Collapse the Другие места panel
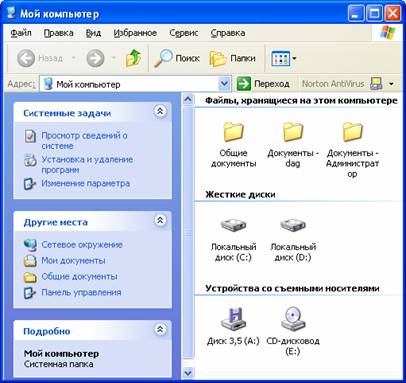The height and width of the screenshot is (383, 406). click(160, 220)
